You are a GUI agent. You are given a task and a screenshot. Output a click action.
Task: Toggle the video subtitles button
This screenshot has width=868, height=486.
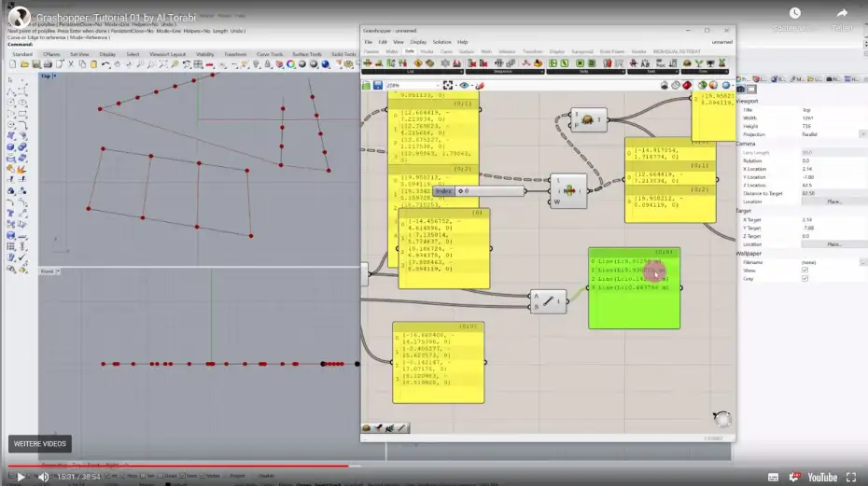coord(774,478)
